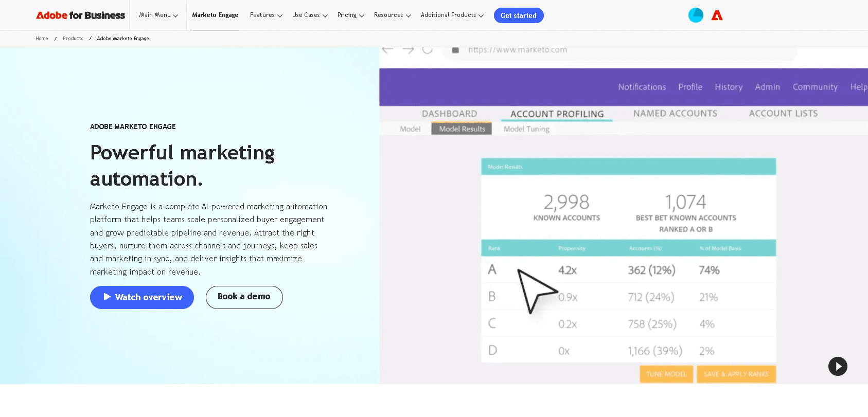This screenshot has width=868, height=417.
Task: Open the blue circular profile icon
Action: click(696, 15)
